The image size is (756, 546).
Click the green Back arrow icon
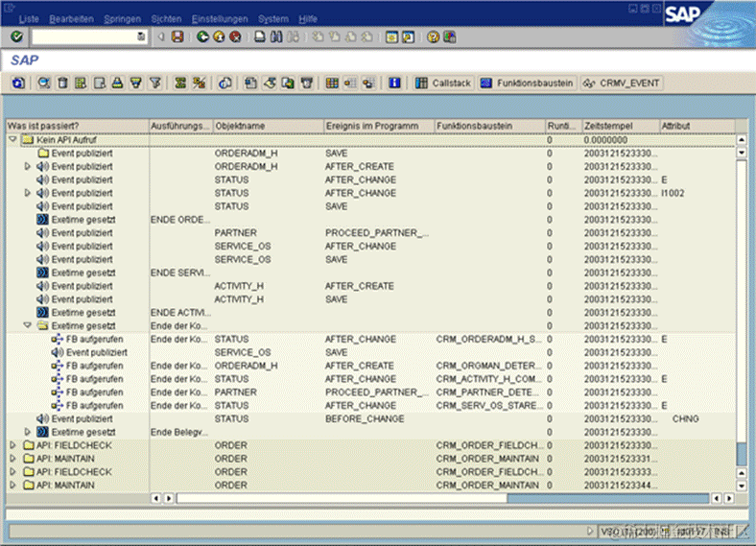coord(203,36)
